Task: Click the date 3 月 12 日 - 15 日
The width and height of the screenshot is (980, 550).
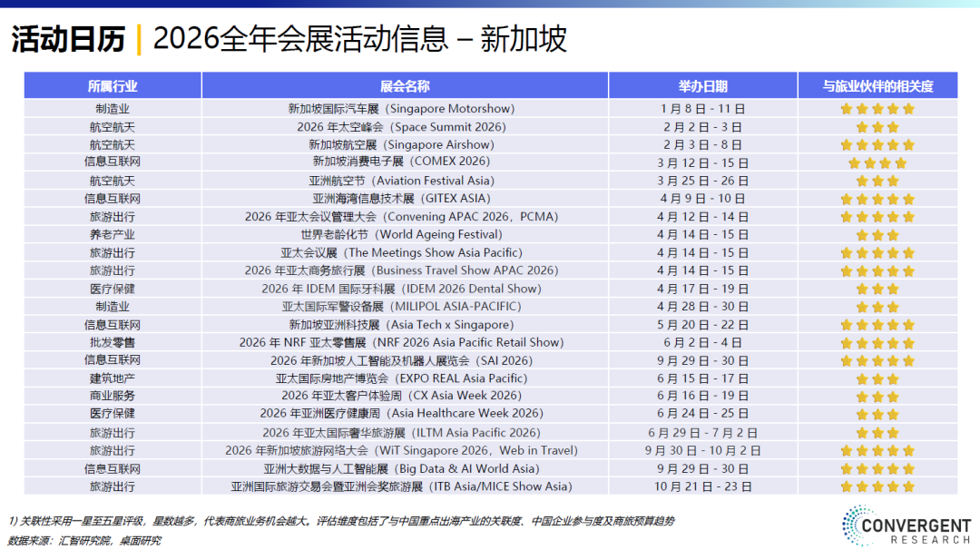Action: tap(702, 163)
